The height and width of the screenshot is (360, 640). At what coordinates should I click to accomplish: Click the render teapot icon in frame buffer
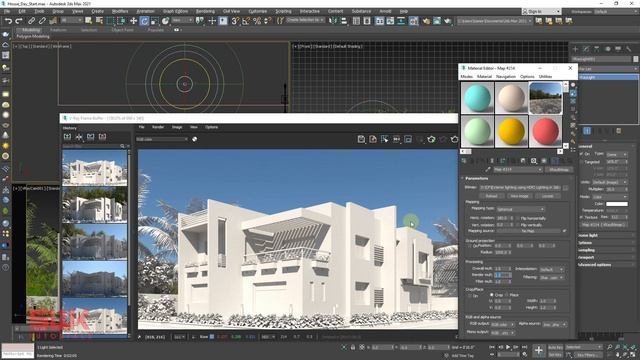454,140
